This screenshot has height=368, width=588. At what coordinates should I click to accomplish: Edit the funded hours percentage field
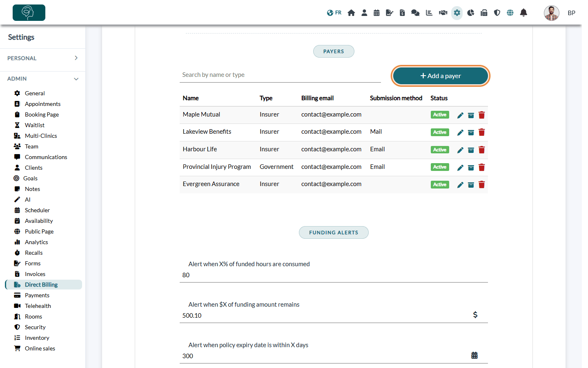tap(334, 275)
